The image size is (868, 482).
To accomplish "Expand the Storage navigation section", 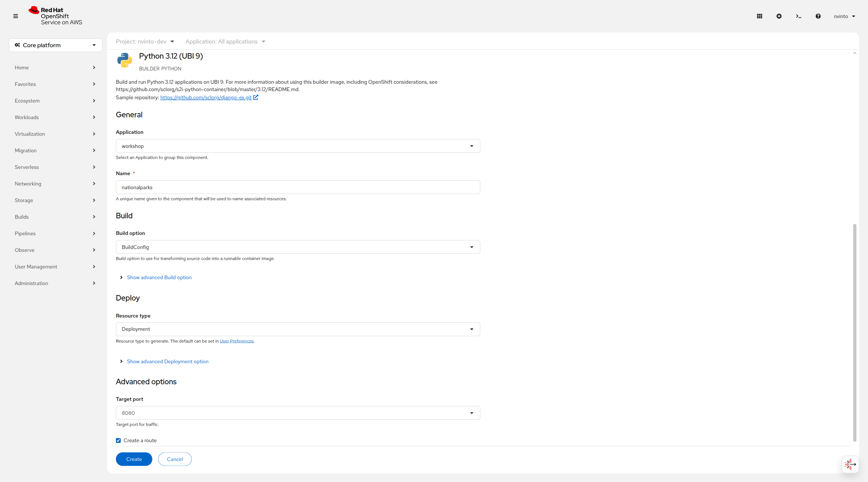I will click(x=55, y=200).
